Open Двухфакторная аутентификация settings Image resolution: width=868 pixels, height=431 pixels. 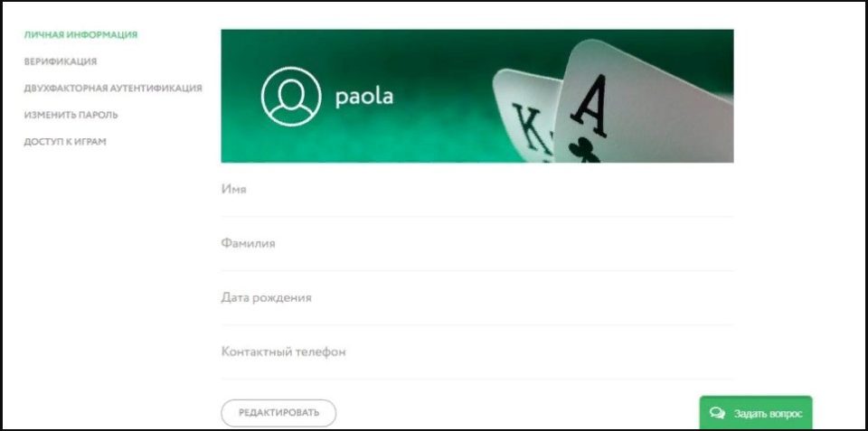coord(113,88)
